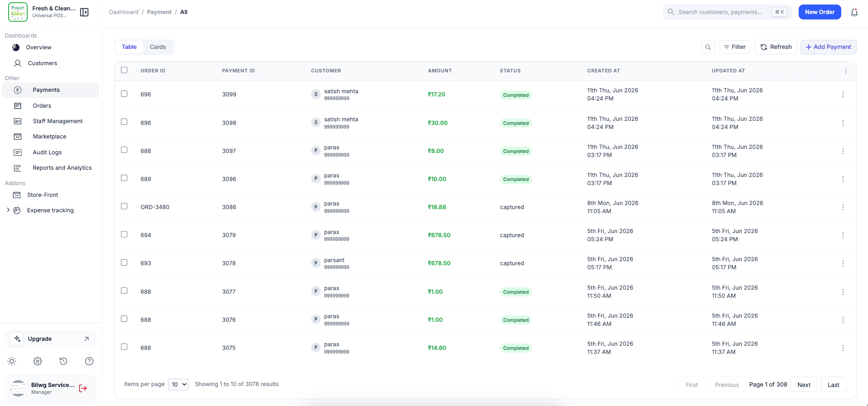
Task: Open settings gear icon
Action: coord(38,361)
